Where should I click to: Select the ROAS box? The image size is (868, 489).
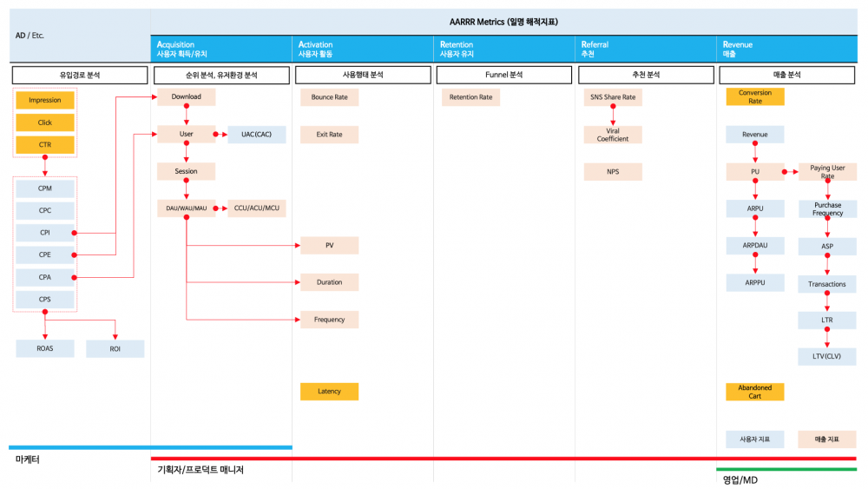coord(45,348)
